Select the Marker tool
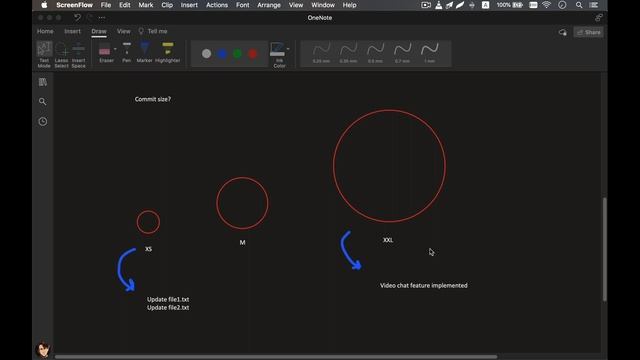Screen dimensions: 640x360 tap(144, 53)
